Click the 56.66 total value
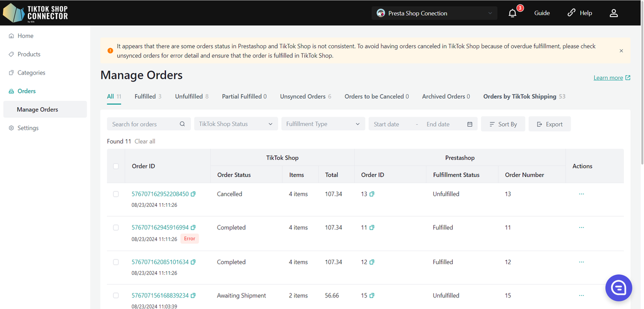This screenshot has height=309, width=644. pos(332,295)
